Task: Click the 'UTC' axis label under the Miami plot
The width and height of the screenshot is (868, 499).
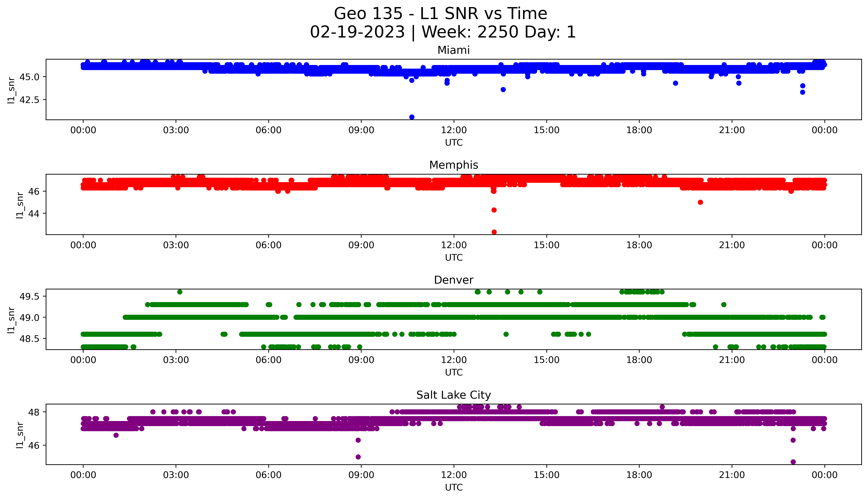Action: pyautogui.click(x=454, y=143)
